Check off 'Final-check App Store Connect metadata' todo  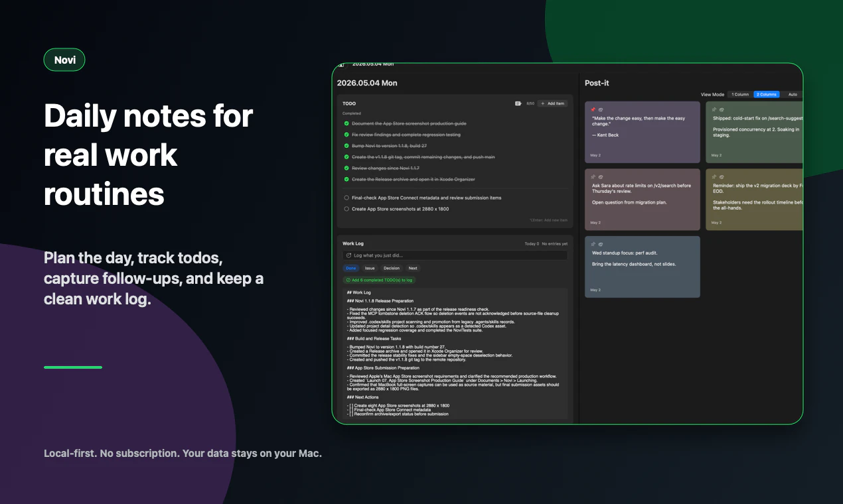point(346,198)
